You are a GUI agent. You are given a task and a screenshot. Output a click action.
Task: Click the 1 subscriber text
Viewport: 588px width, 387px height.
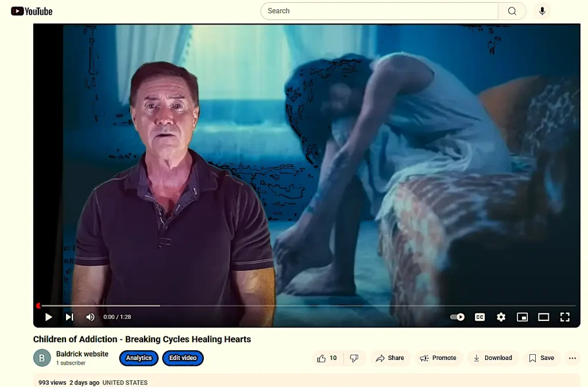point(71,363)
